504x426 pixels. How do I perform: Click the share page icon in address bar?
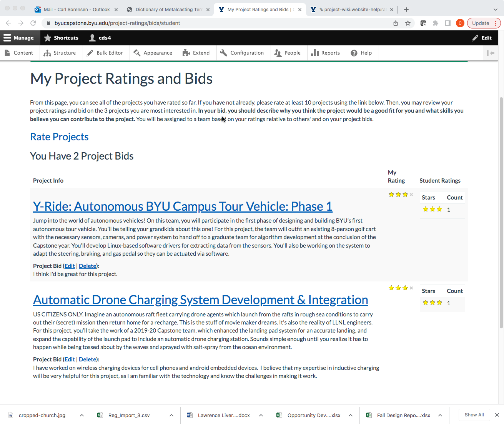(396, 23)
